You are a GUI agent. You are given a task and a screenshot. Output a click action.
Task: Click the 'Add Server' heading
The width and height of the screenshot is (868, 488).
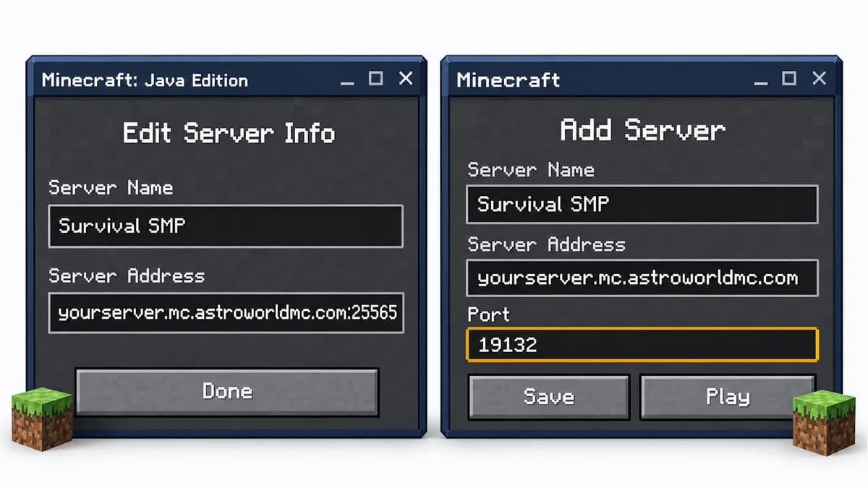(643, 130)
